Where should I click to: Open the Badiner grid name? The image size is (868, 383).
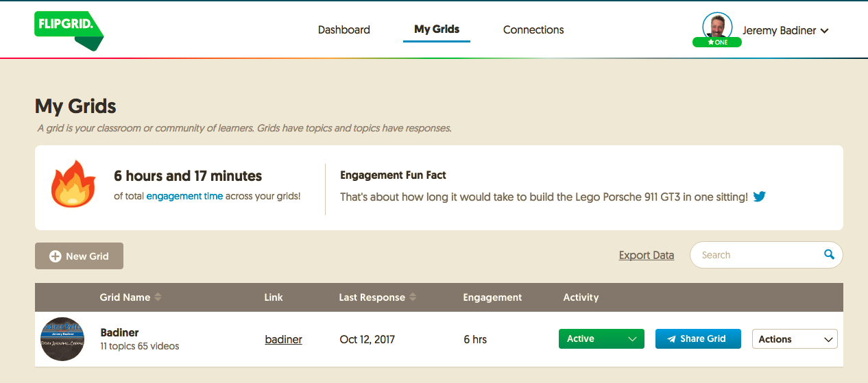coord(120,333)
